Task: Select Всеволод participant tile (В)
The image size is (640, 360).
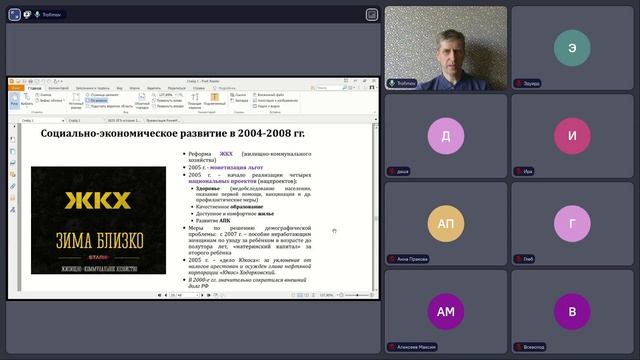Action: pos(572,311)
